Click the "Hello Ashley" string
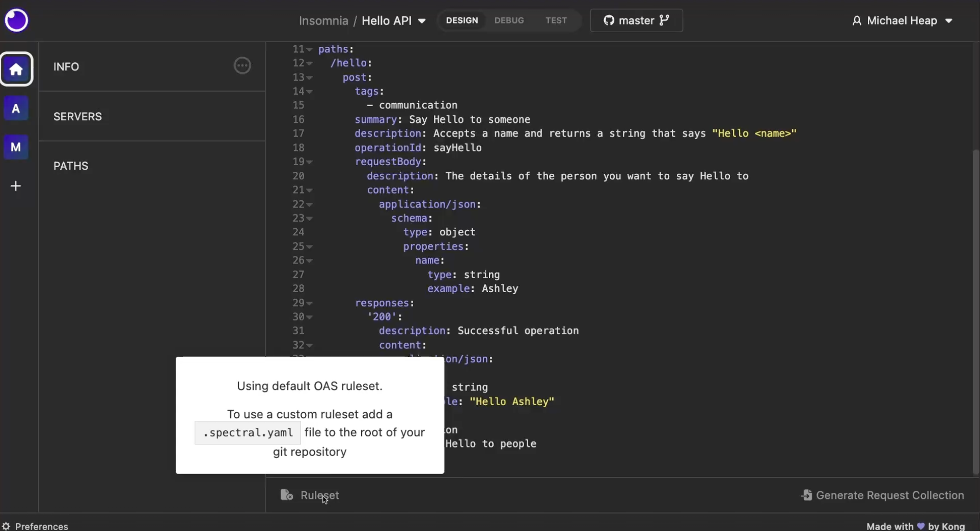 (x=512, y=402)
